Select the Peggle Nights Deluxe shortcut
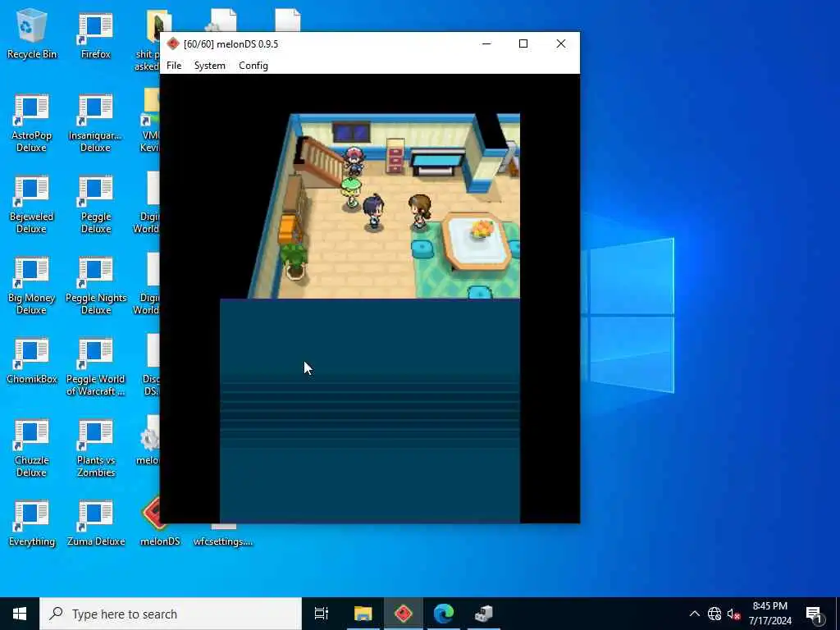 click(95, 286)
